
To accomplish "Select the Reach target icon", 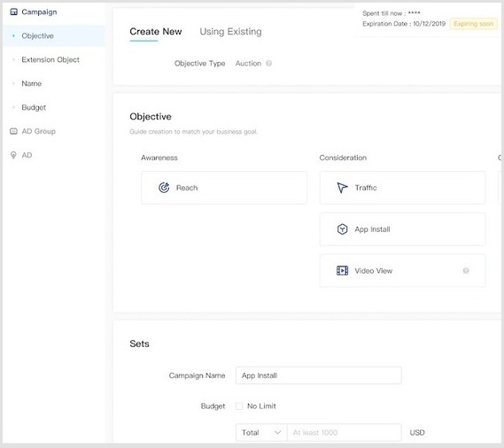I will click(164, 188).
